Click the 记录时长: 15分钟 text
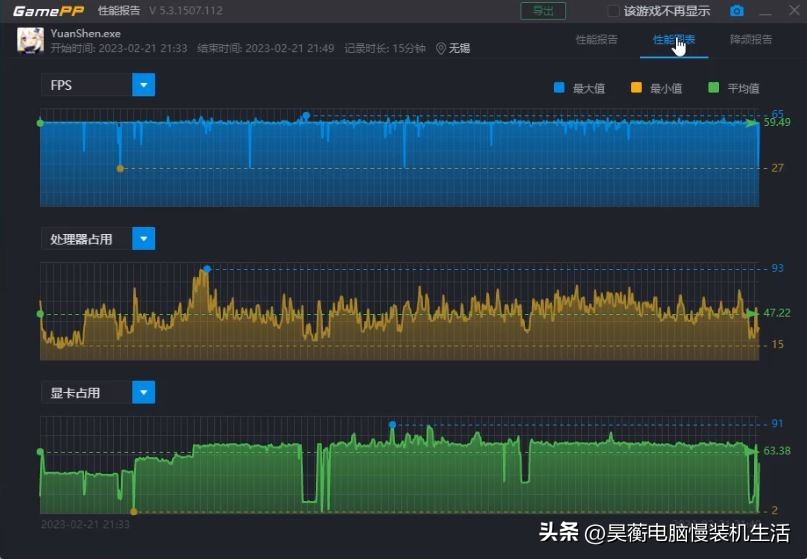The image size is (807, 559). coord(385,48)
